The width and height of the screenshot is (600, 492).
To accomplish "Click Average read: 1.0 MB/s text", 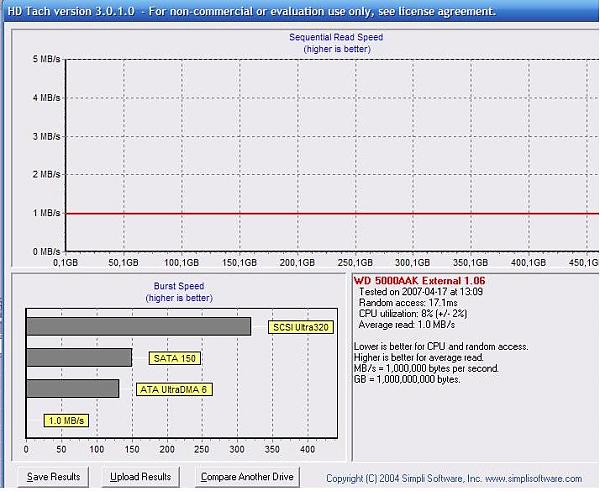I will tap(407, 325).
